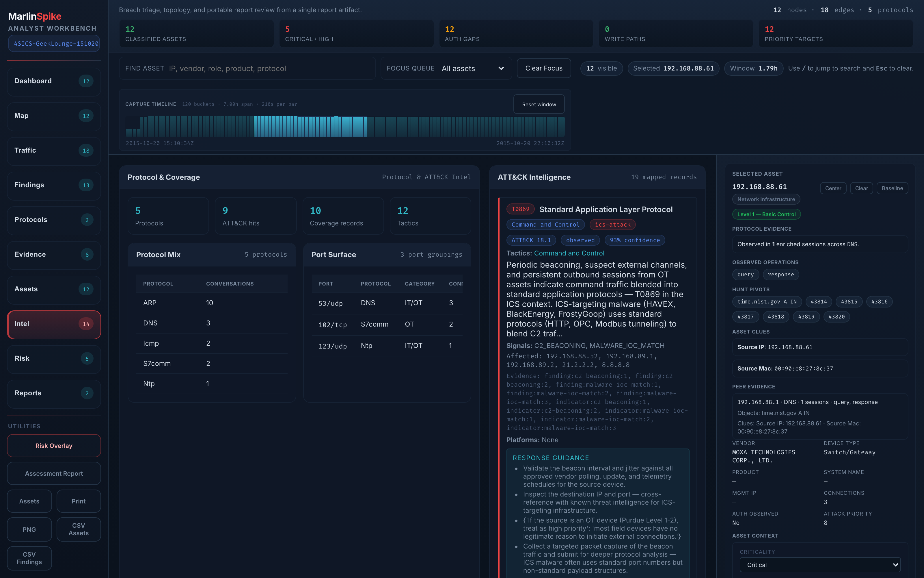Viewport: 924px width, 578px height.
Task: Click the Window 1.79h status pill
Action: [x=753, y=68]
